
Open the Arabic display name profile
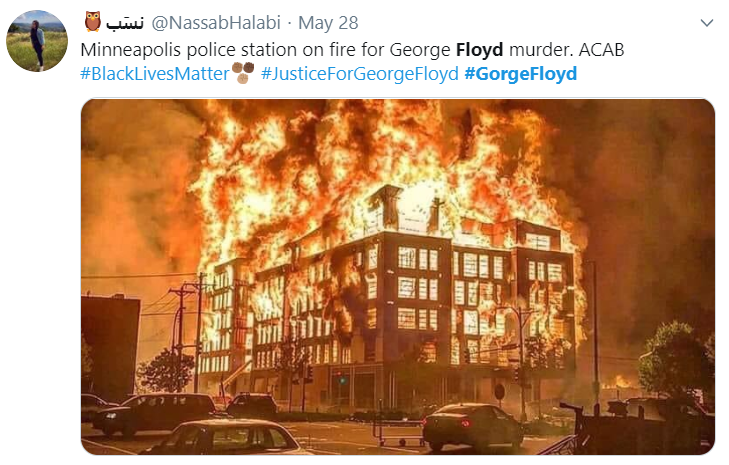click(125, 23)
